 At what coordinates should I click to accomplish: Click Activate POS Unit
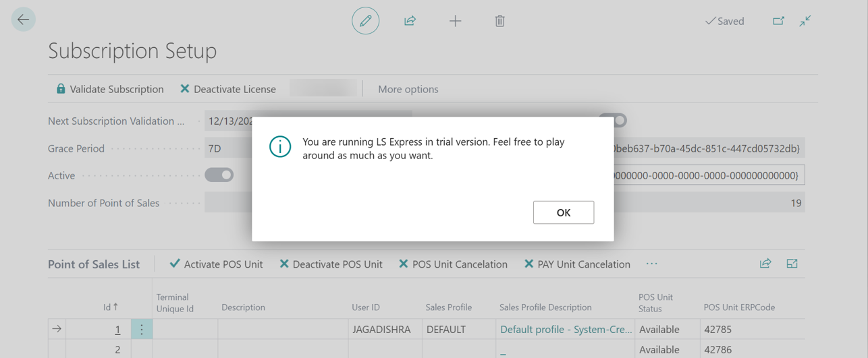pyautogui.click(x=216, y=264)
